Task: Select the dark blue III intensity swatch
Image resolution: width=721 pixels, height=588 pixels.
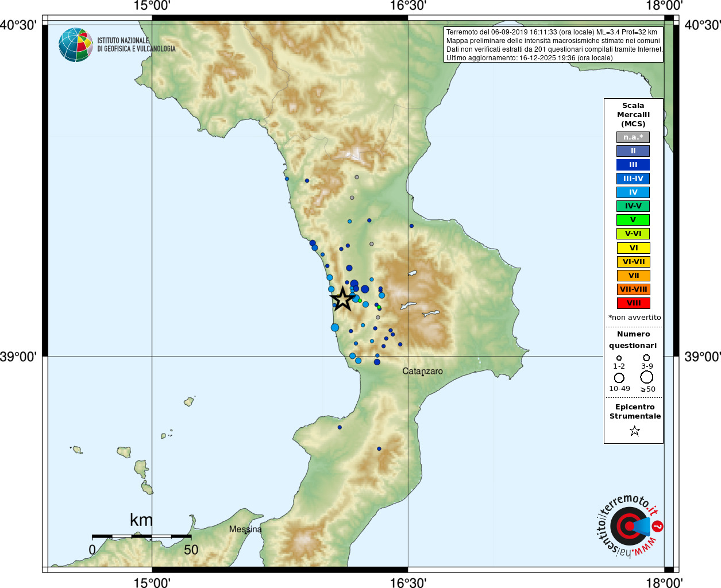Action: 633,165
